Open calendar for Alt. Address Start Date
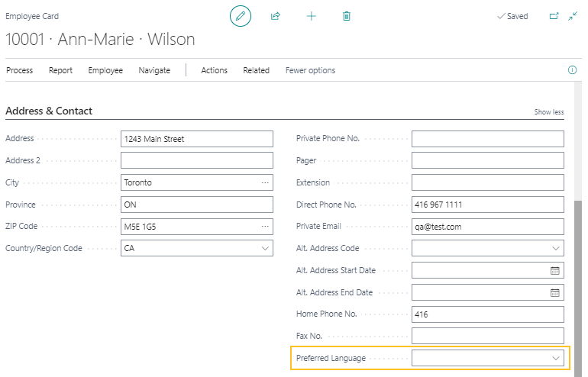Viewport: 588px width, 377px height. [x=554, y=270]
